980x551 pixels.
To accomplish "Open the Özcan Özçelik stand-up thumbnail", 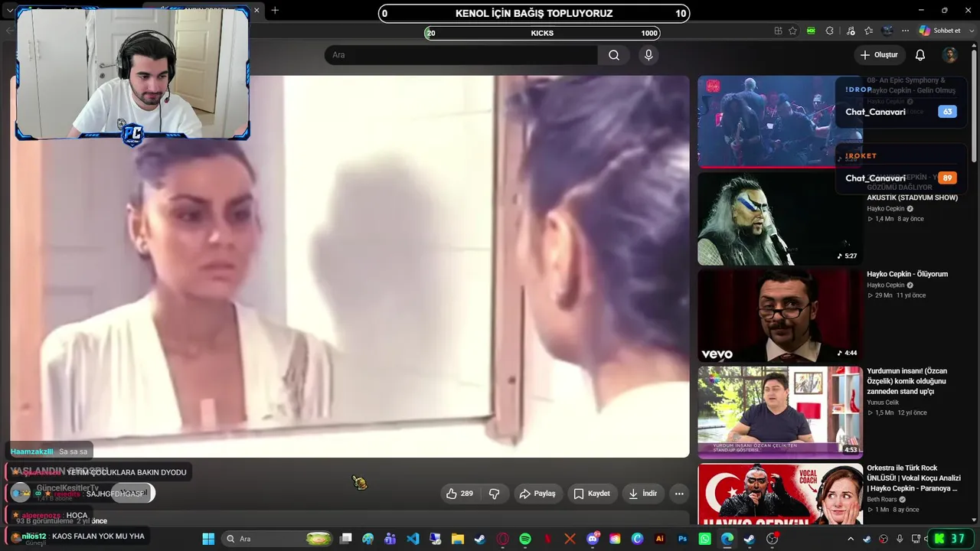I will [x=780, y=412].
